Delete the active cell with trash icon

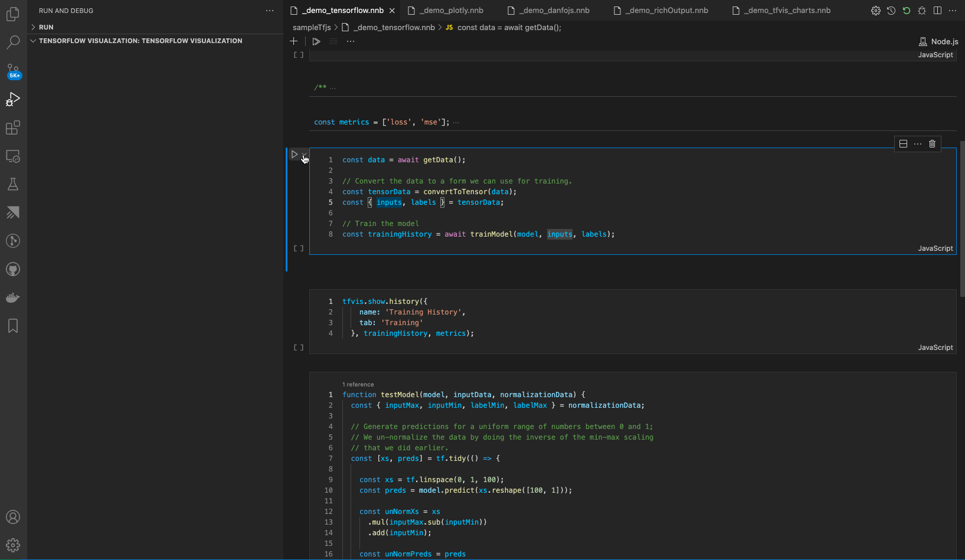932,144
